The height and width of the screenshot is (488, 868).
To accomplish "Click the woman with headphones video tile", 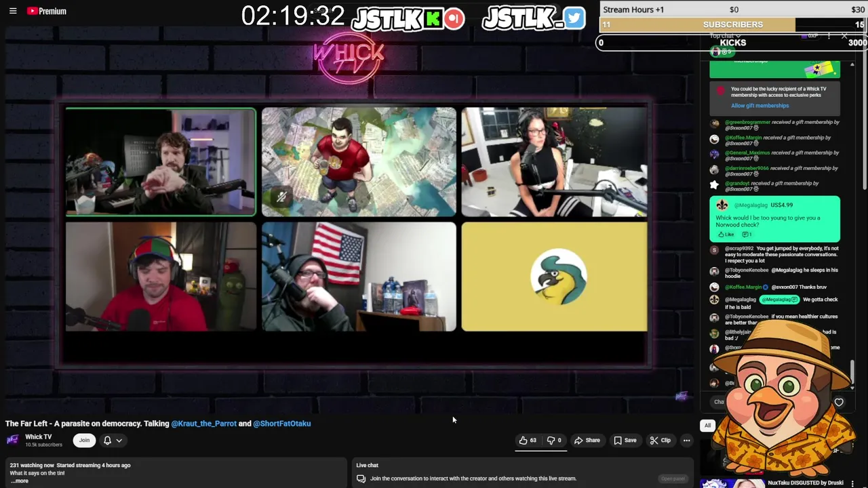I will coord(555,163).
